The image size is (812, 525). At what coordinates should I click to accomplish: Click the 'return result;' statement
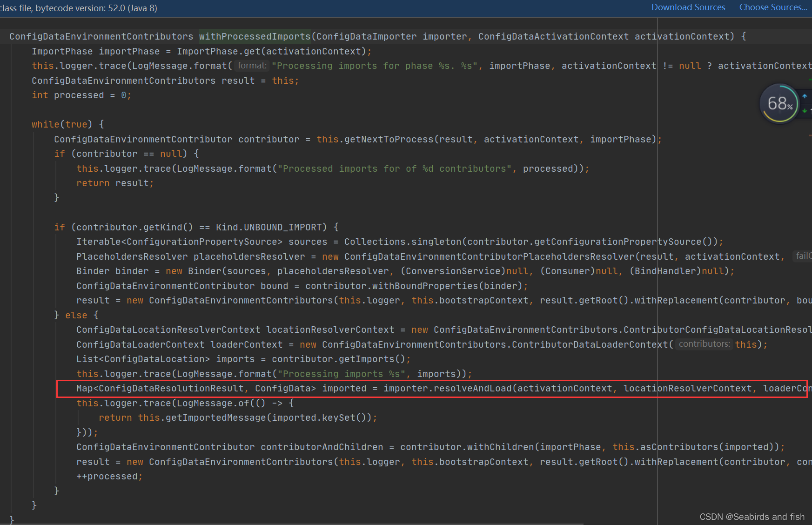(x=115, y=183)
